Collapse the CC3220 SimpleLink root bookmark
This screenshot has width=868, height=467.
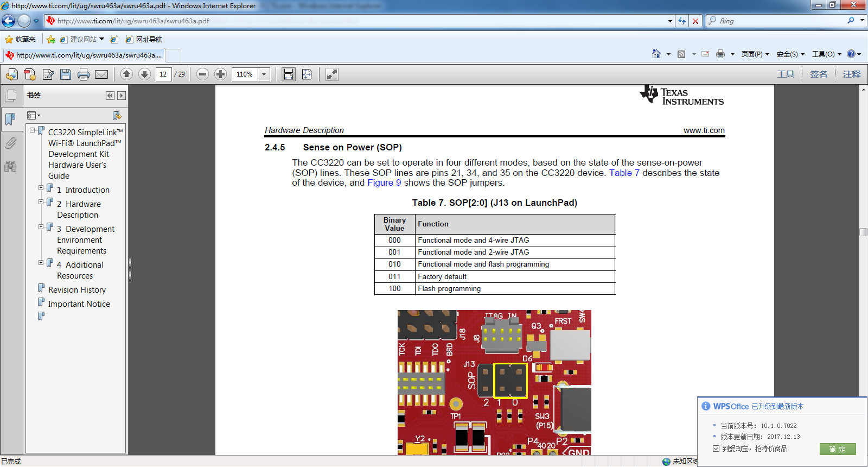point(32,130)
